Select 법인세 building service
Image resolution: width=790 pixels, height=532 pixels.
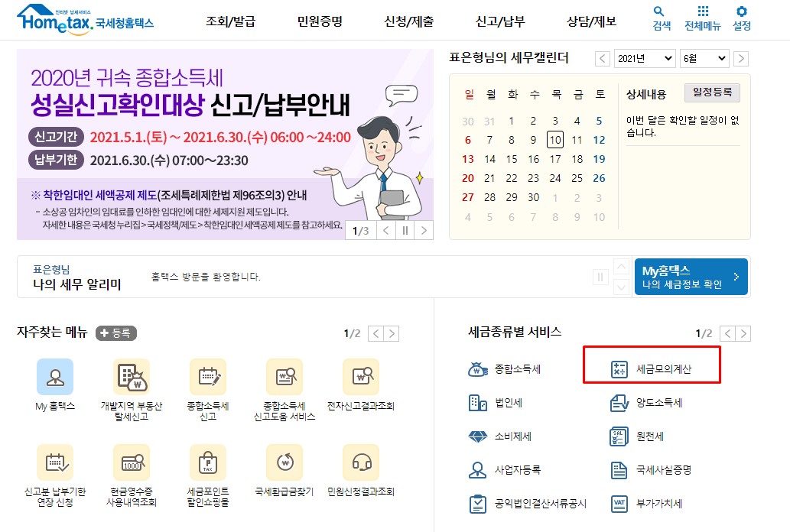(x=496, y=403)
